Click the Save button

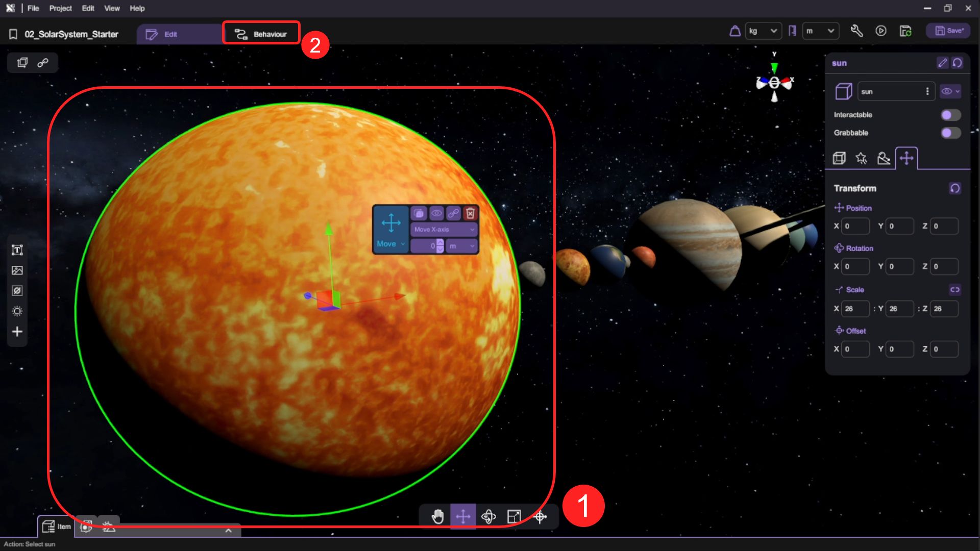pos(949,31)
